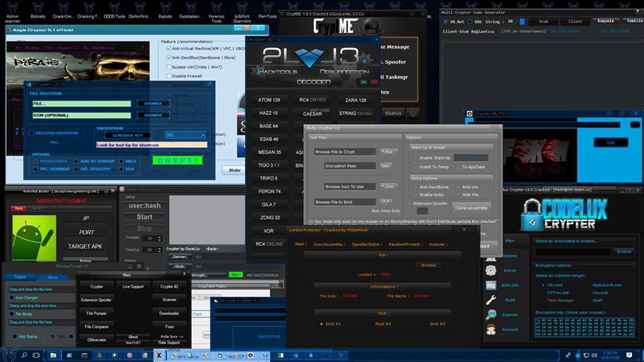Click GENERATE KEY button
The width and height of the screenshot is (644, 362).
[x=127, y=135]
